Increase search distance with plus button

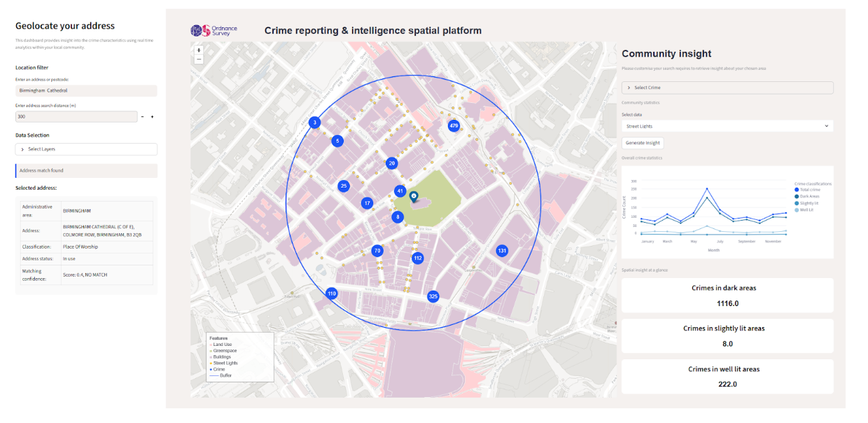pos(152,117)
